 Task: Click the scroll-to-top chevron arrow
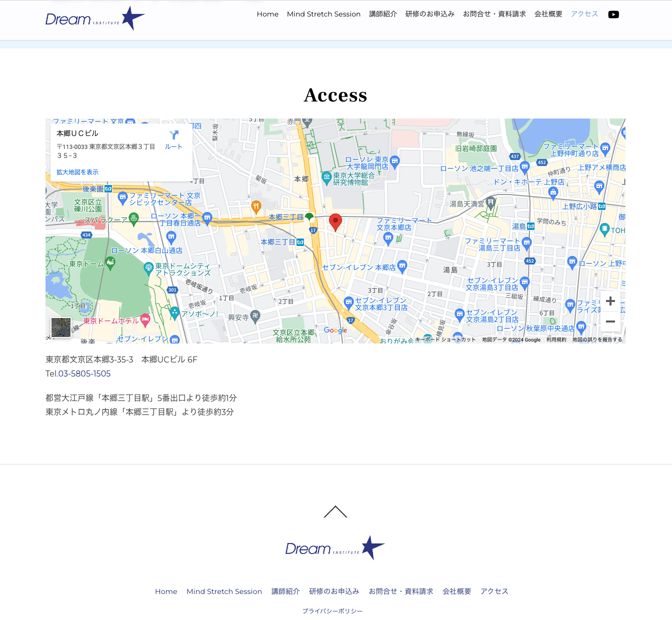point(335,512)
